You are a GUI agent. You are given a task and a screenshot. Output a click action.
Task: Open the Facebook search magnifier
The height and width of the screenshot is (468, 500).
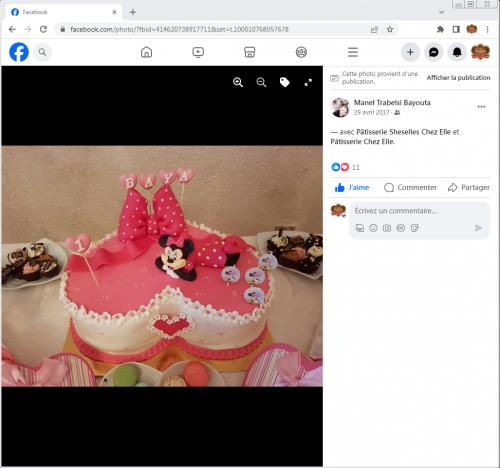pos(42,52)
